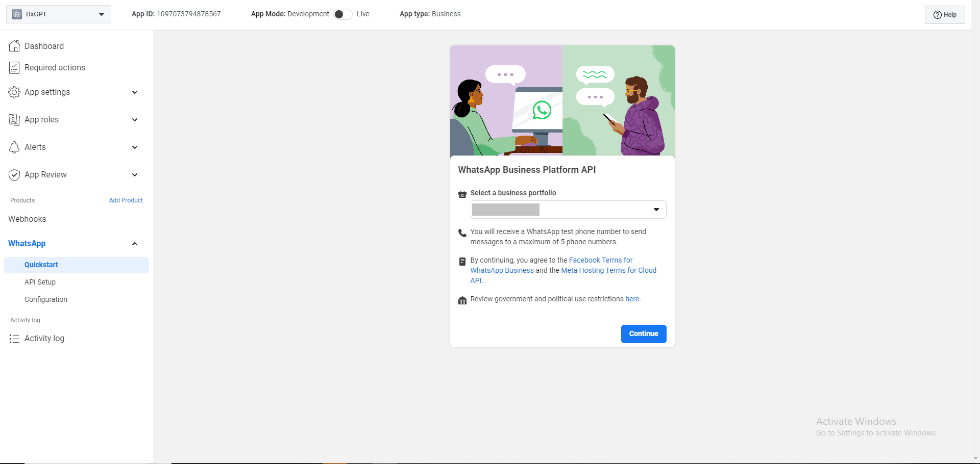Go to WhatsApp Configuration
Viewport: 980px width, 464px height.
[x=46, y=299]
